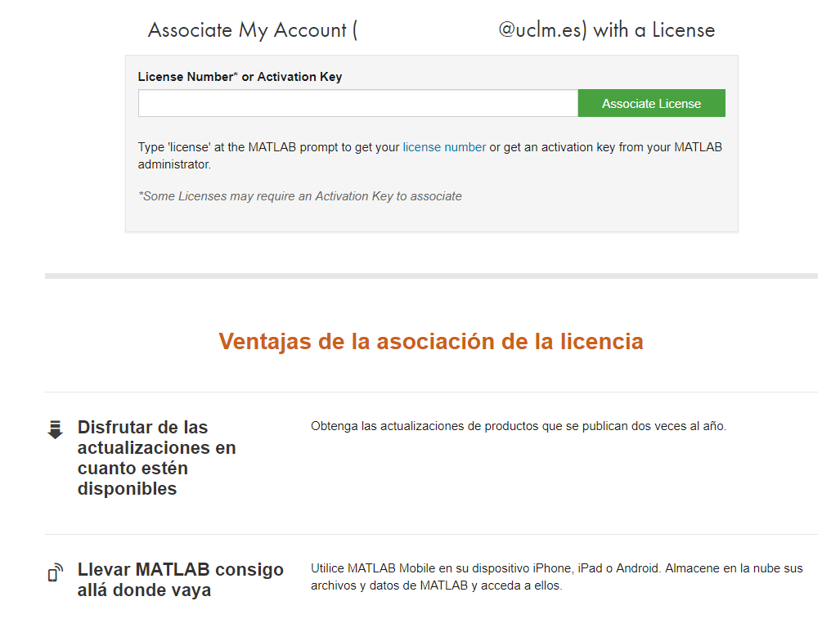Click 'Associate My Account' page heading
This screenshot has width=840, height=628.
252,30
